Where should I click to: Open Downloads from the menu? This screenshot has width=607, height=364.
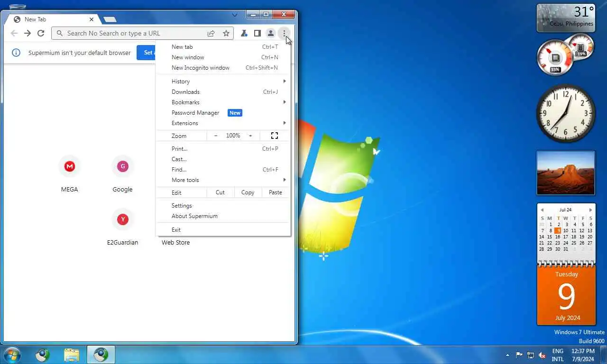coord(223,92)
